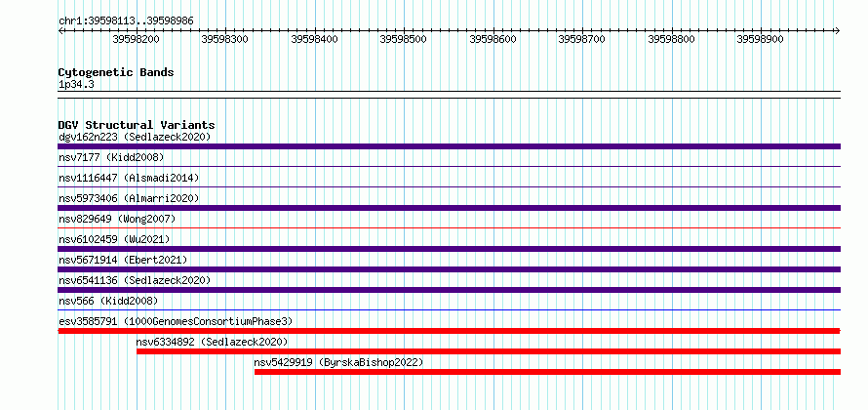The image size is (868, 410).
Task: Select the dgv162n223 thick purple bar
Action: click(449, 146)
